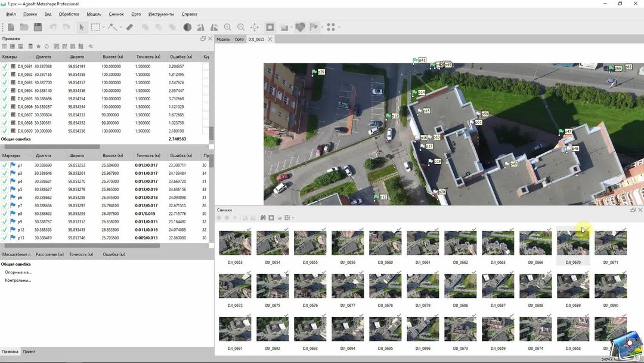This screenshot has width=644, height=363.
Task: Switch to the Модель tab
Action: pos(223,39)
